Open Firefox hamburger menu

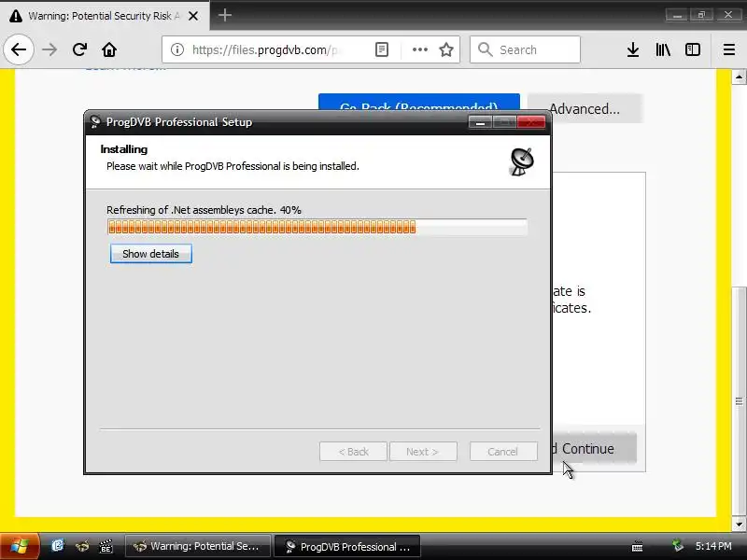click(x=729, y=49)
